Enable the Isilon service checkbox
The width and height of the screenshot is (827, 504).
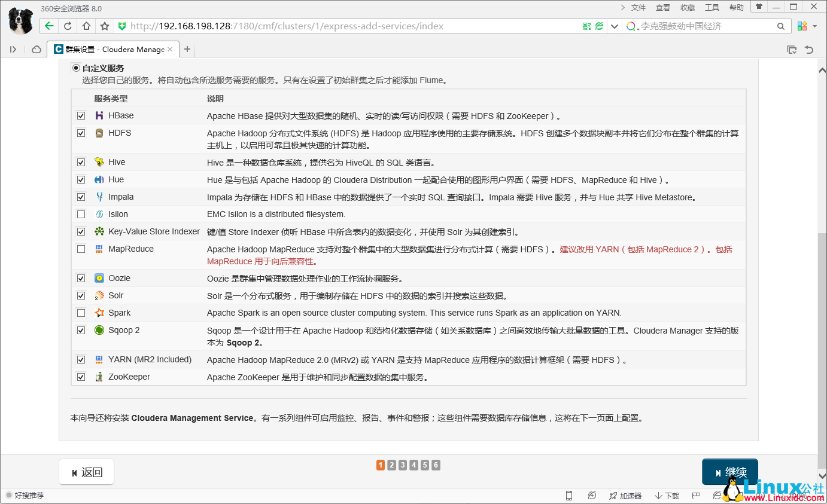[81, 214]
